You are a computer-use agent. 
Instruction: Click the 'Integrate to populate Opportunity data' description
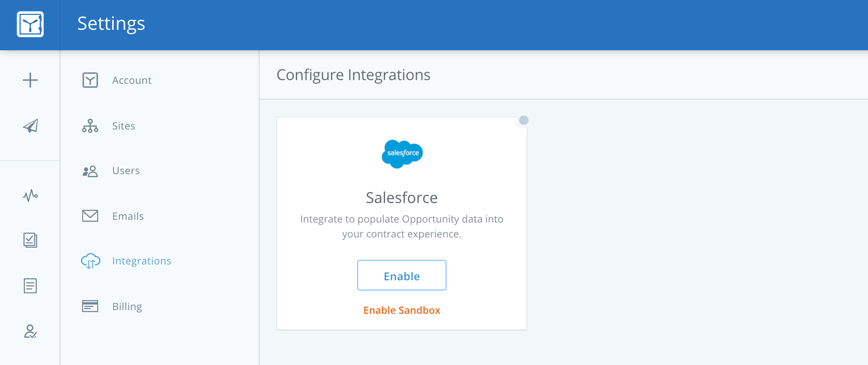402,226
